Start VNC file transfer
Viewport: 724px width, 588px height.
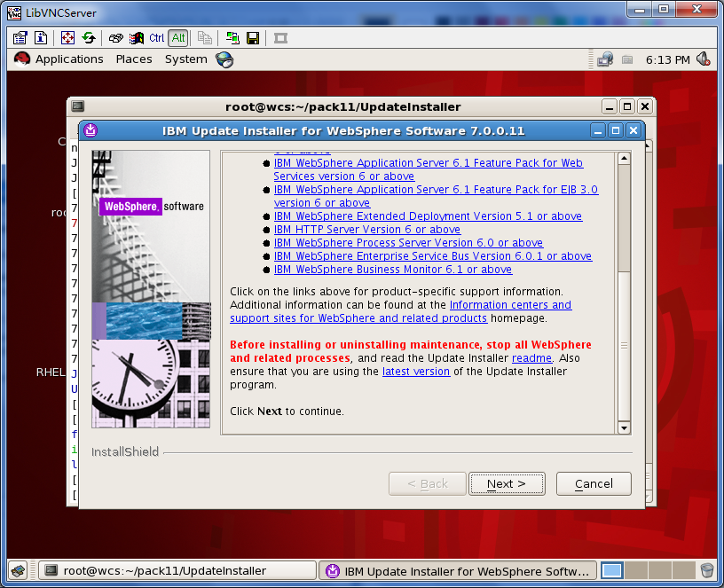click(232, 38)
